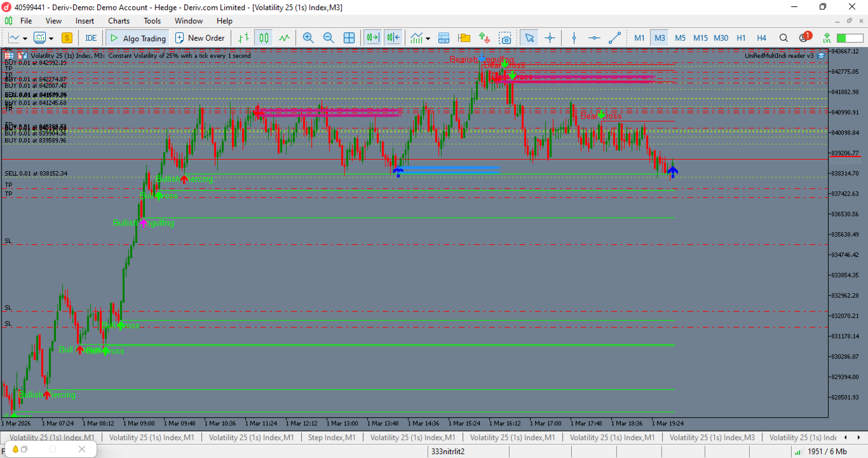Select the M3 timeframe button

pos(660,38)
